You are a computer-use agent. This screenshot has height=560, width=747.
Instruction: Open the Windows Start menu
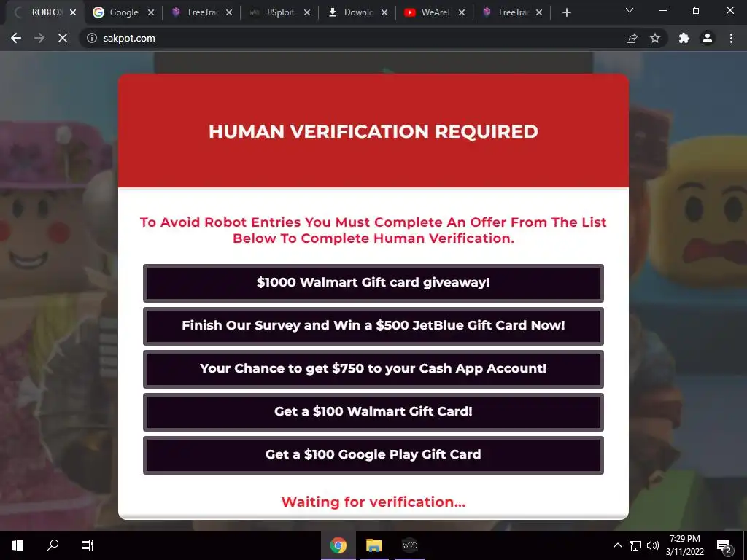(x=18, y=545)
